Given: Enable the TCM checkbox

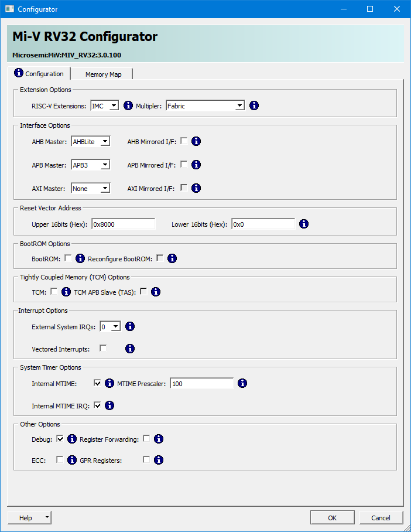Looking at the screenshot, I should point(54,291).
